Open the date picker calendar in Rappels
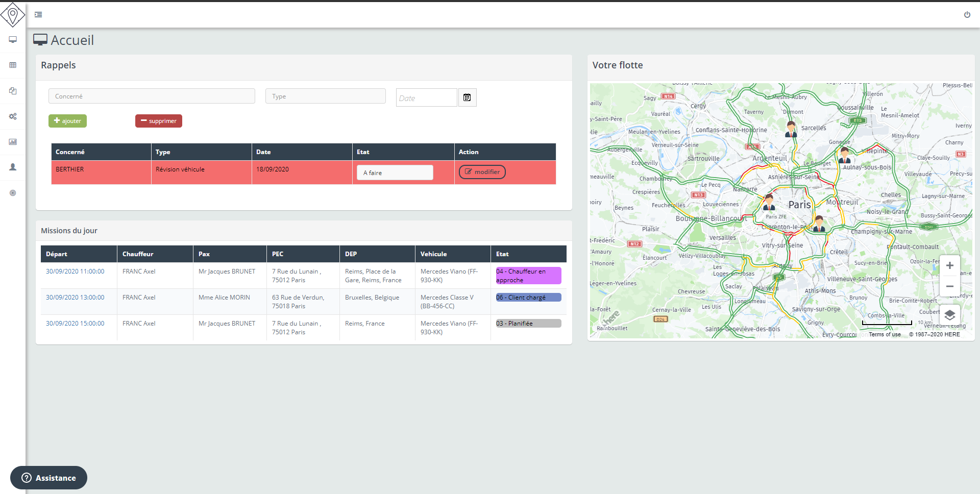Image resolution: width=980 pixels, height=494 pixels. (467, 97)
